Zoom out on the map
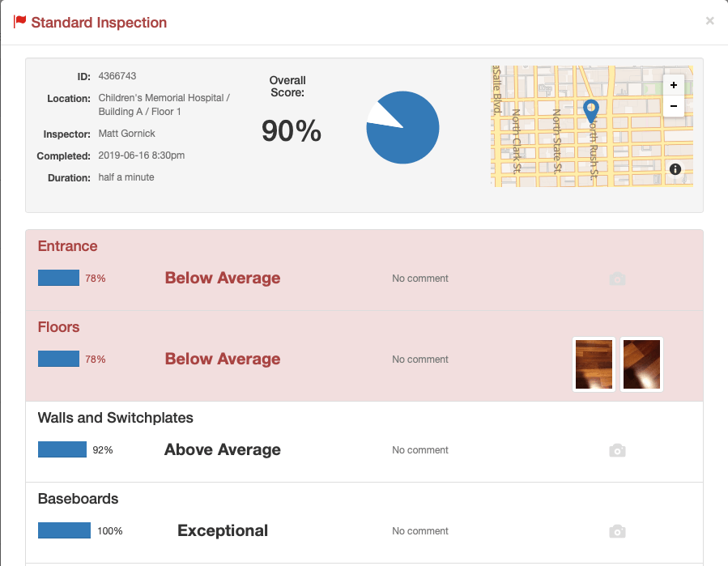This screenshot has height=566, width=728. coord(674,106)
